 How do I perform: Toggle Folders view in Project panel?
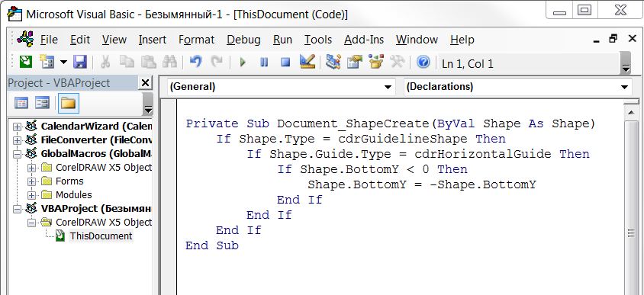tap(68, 103)
